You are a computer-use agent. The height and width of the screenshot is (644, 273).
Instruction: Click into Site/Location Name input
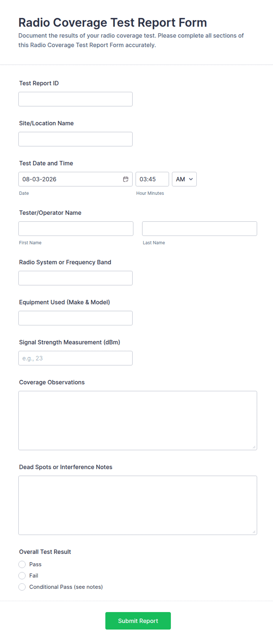75,139
